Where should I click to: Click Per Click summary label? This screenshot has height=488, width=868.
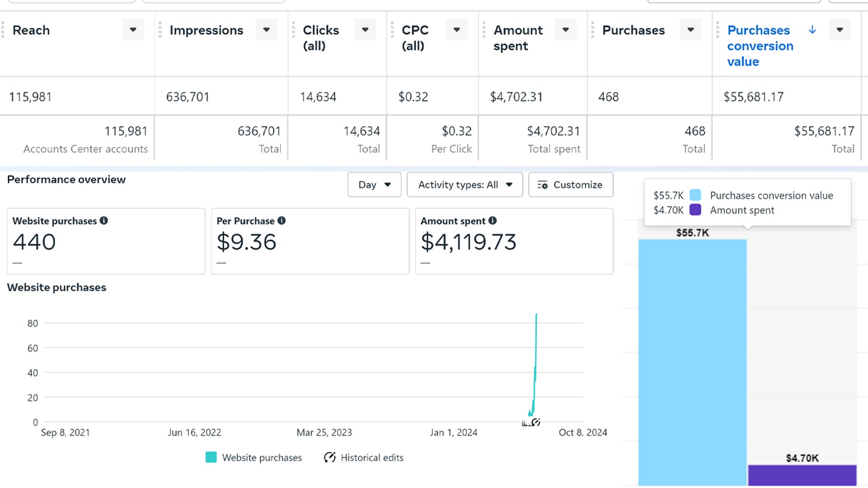(451, 149)
